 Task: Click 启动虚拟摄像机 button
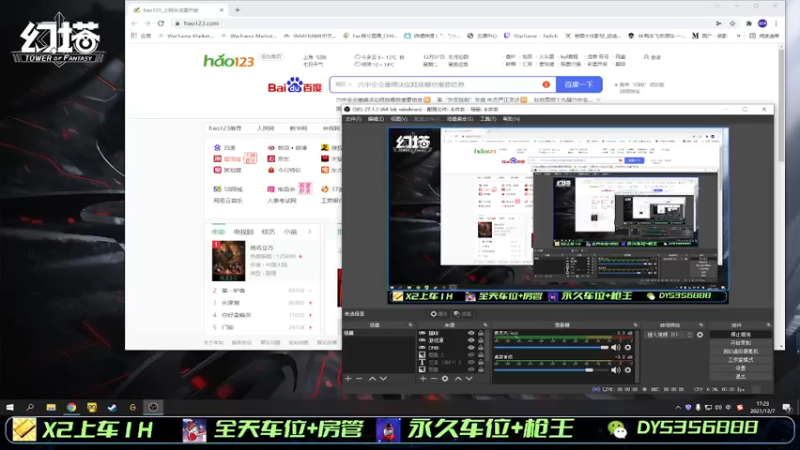[740, 352]
